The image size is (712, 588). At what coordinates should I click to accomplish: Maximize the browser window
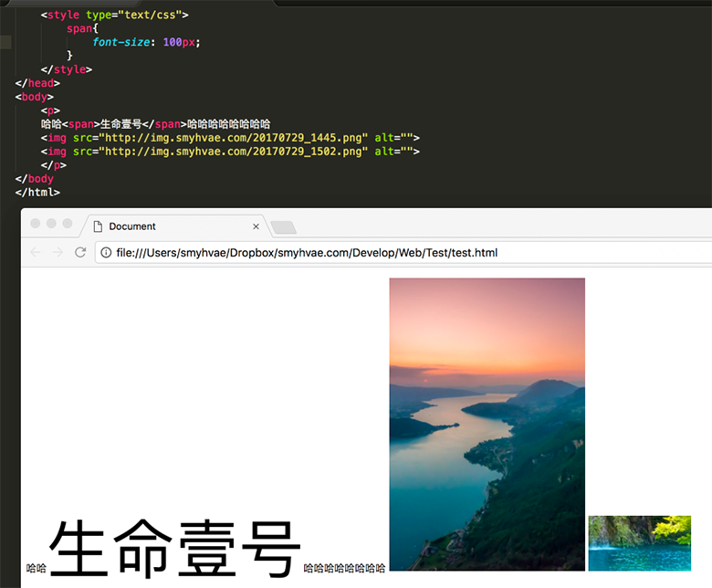pyautogui.click(x=67, y=224)
